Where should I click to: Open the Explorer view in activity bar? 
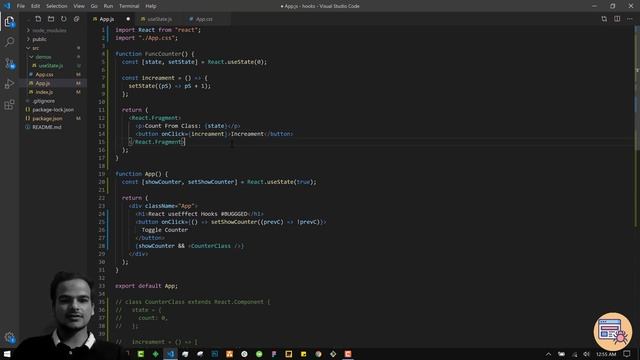[x=9, y=22]
